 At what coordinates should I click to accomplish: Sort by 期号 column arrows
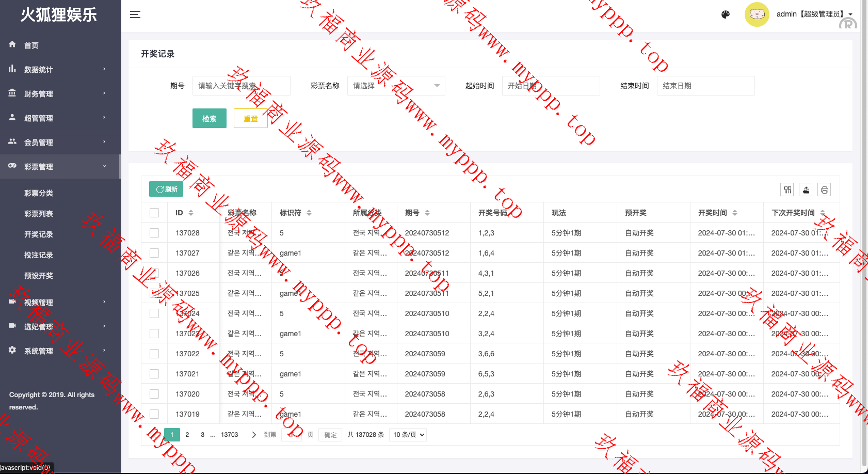pyautogui.click(x=427, y=213)
